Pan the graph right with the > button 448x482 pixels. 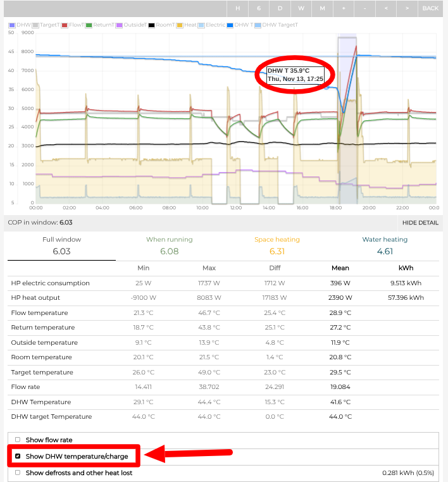407,8
